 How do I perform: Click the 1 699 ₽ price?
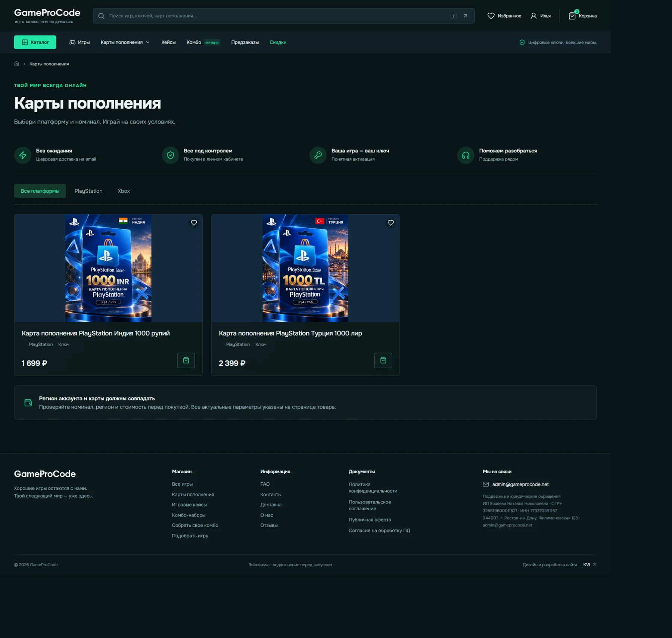point(34,363)
